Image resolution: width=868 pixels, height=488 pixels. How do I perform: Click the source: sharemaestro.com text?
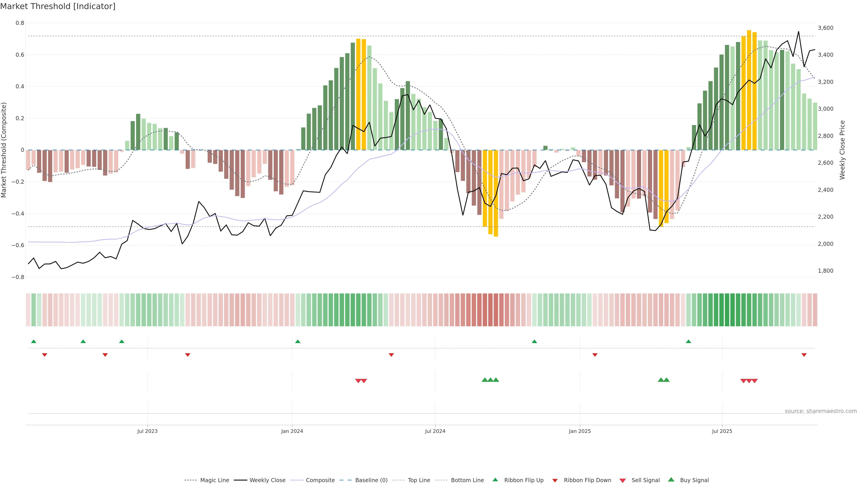(821, 411)
